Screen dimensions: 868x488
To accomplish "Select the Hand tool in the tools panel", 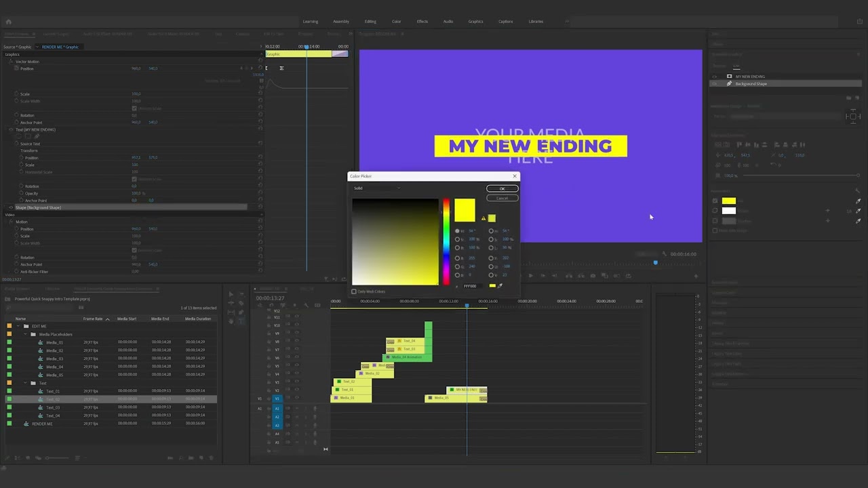I will pyautogui.click(x=231, y=321).
